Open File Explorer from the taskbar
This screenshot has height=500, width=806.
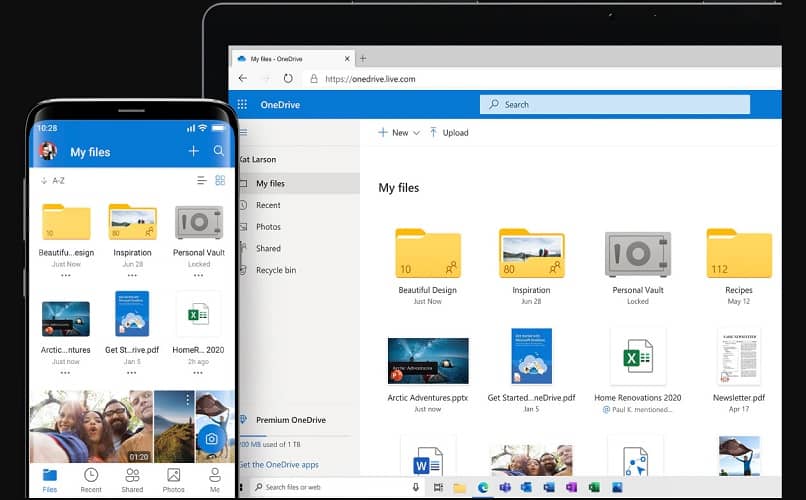pos(460,487)
